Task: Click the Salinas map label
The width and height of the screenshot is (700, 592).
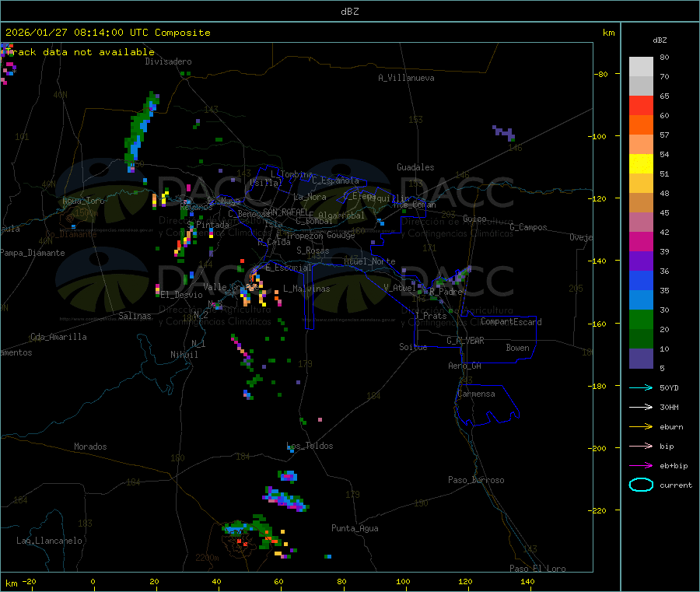Action: (135, 316)
